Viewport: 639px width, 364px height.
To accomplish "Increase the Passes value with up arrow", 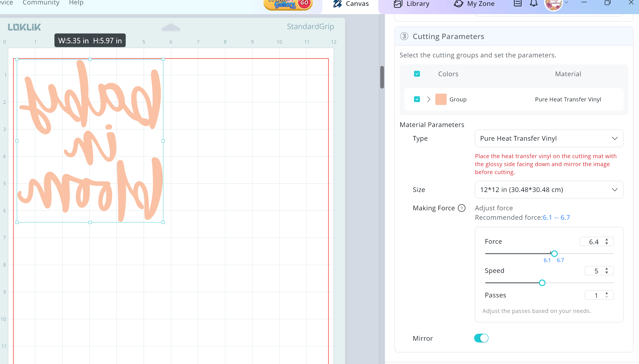I will [x=607, y=293].
